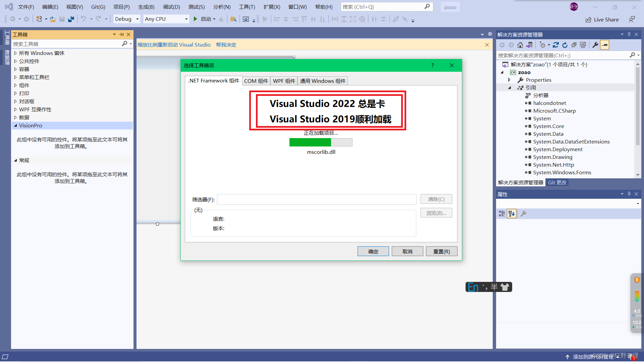Toggle alphabetical sort in Properties panel
The width and height of the screenshot is (644, 362).
click(512, 214)
